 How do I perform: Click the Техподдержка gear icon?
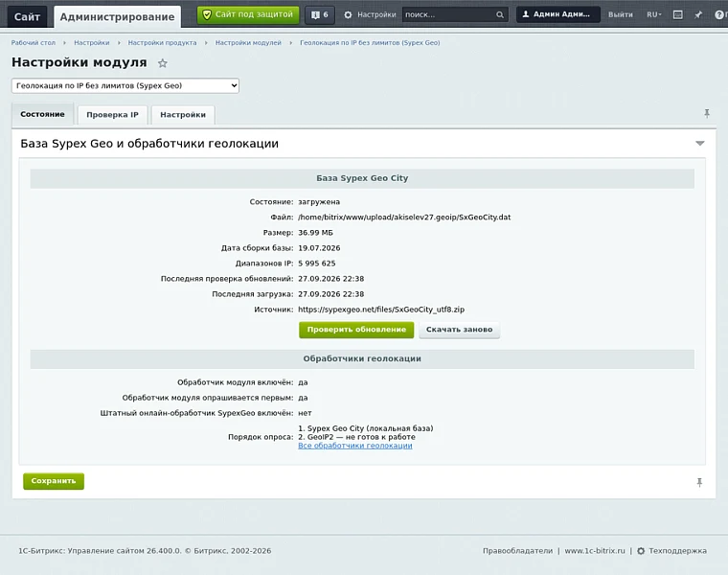[x=641, y=551]
